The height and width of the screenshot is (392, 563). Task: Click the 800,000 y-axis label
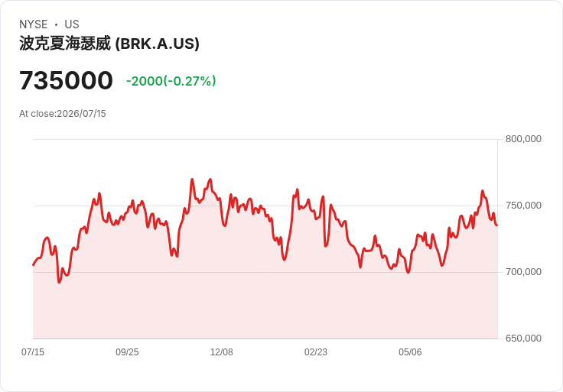pos(523,139)
